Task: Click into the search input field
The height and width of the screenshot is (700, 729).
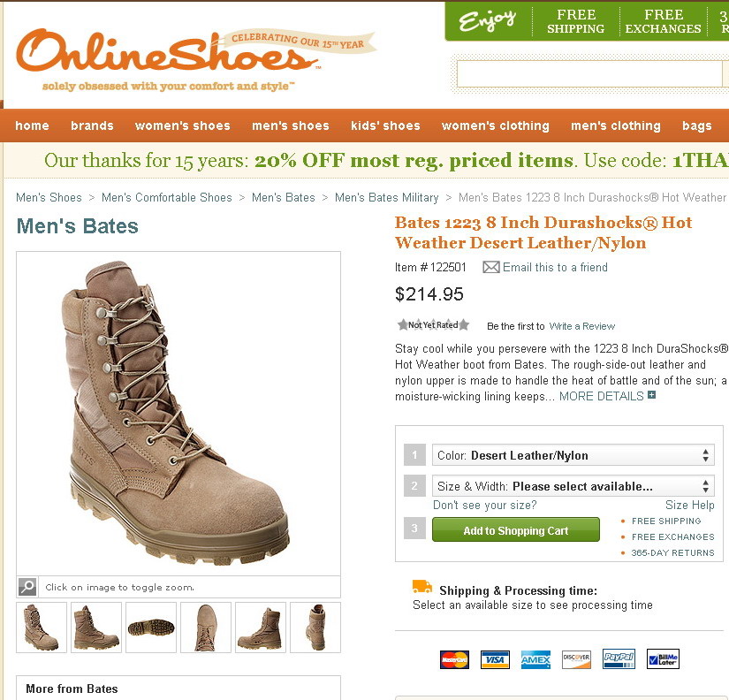Action: pos(589,74)
